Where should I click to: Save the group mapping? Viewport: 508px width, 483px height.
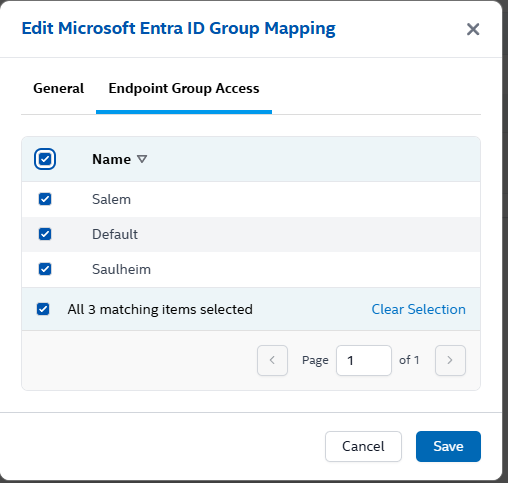pos(448,446)
